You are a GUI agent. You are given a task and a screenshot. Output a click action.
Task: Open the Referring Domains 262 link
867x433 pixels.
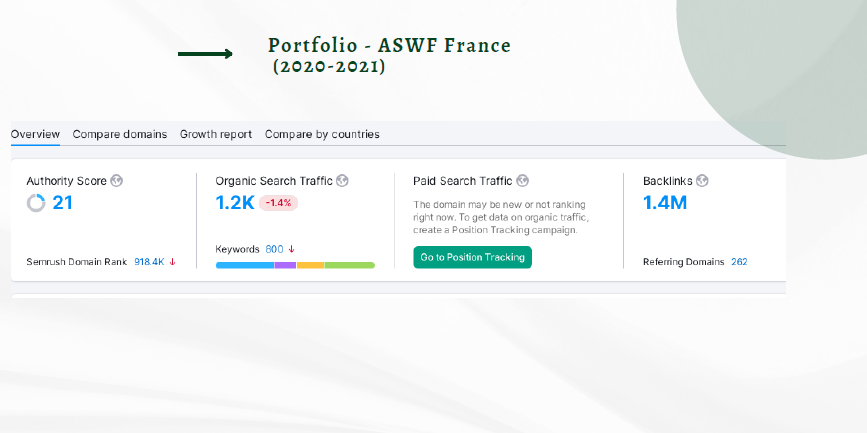tap(739, 262)
